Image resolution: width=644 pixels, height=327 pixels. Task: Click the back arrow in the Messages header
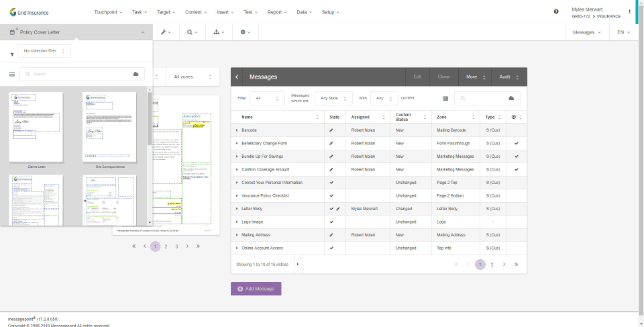pos(237,77)
